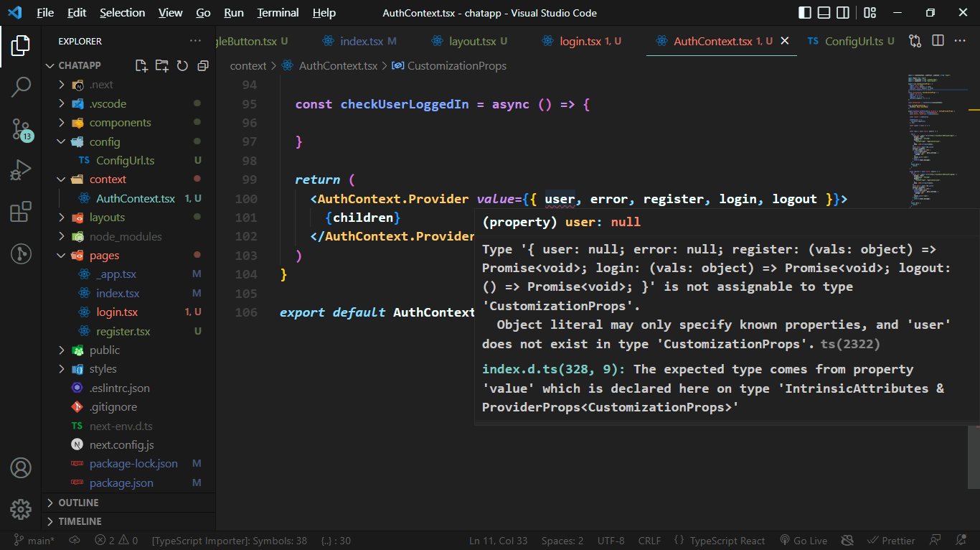Open the Search view in activity bar
Image resolution: width=980 pixels, height=550 pixels.
tap(21, 88)
